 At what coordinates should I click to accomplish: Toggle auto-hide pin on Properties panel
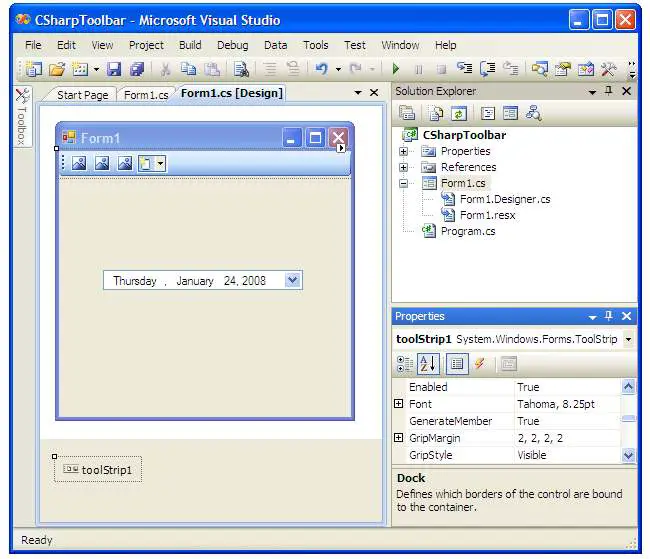[609, 316]
